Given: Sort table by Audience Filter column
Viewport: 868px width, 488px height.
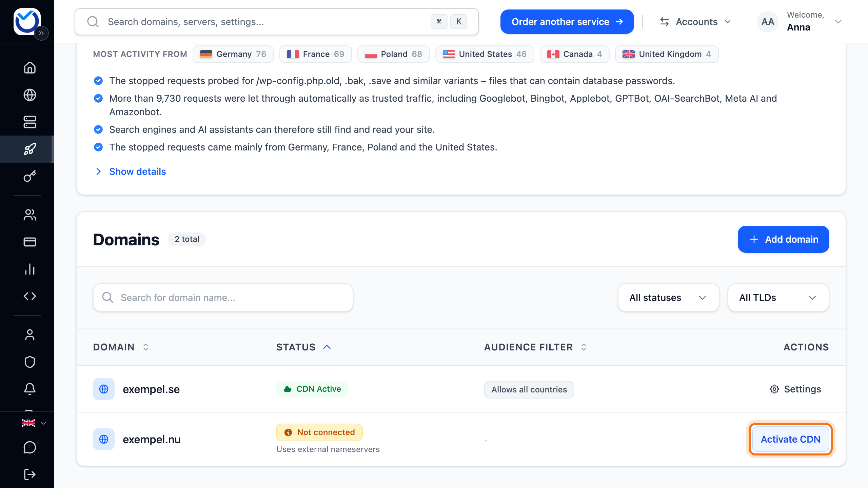Looking at the screenshot, I should [x=535, y=347].
